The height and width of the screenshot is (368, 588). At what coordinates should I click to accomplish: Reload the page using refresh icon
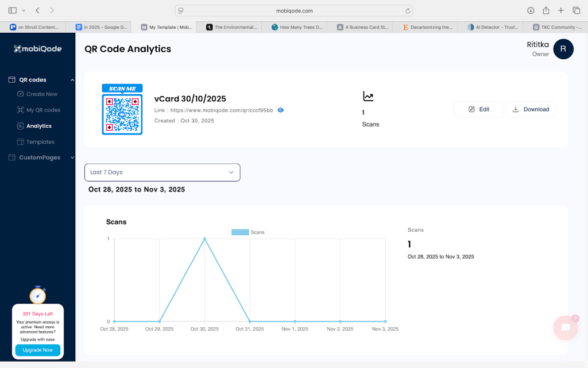(x=408, y=10)
